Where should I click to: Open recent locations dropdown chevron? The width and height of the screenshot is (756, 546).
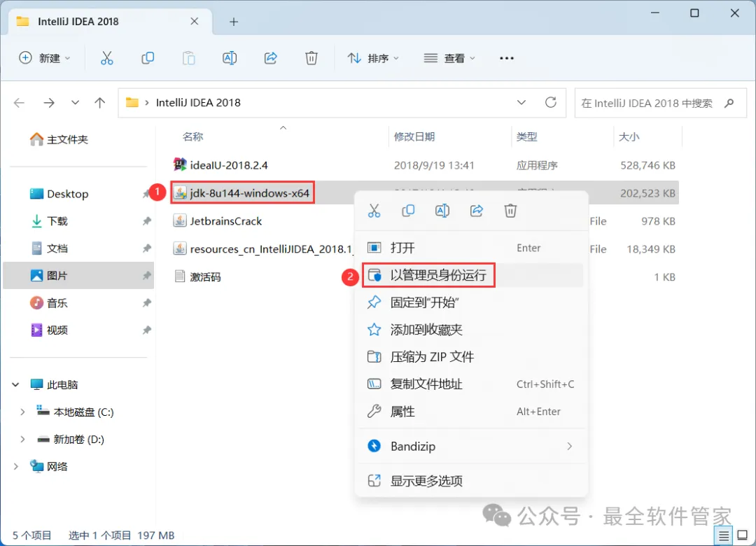[75, 103]
